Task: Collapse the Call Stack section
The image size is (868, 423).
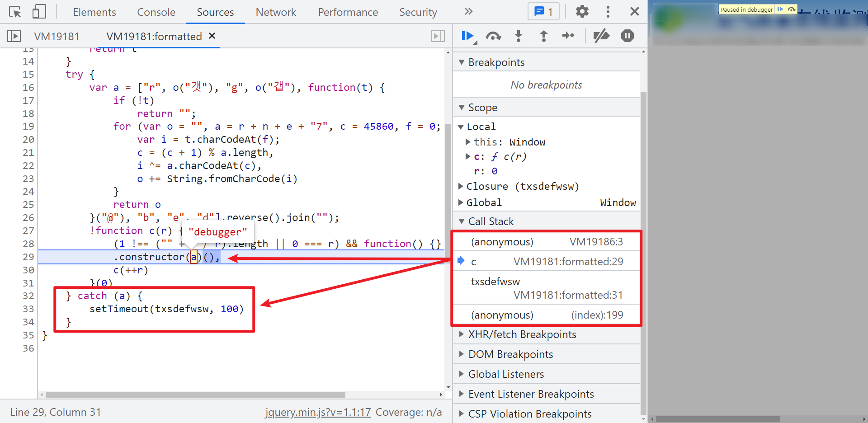Action: point(546,221)
